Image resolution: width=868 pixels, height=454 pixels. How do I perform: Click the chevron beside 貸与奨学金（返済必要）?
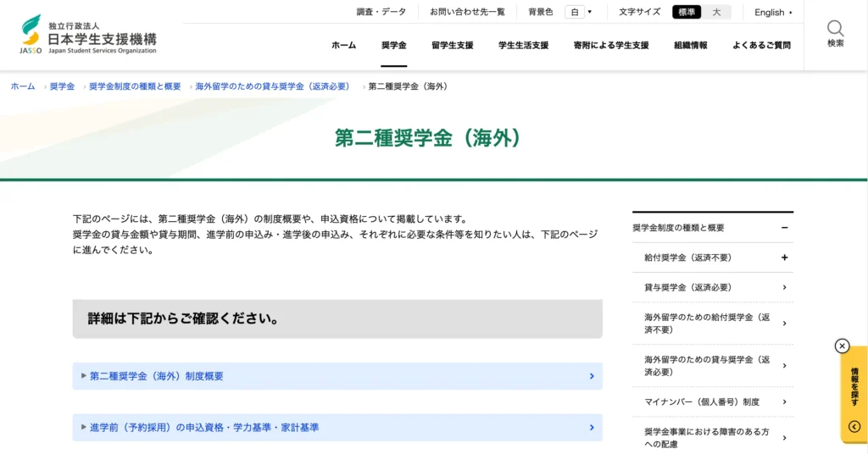785,287
